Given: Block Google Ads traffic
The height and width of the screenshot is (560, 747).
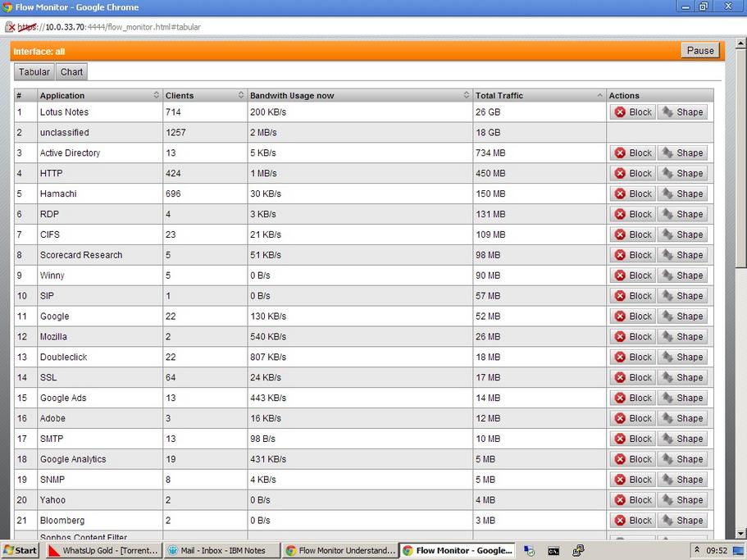Looking at the screenshot, I should [x=633, y=398].
